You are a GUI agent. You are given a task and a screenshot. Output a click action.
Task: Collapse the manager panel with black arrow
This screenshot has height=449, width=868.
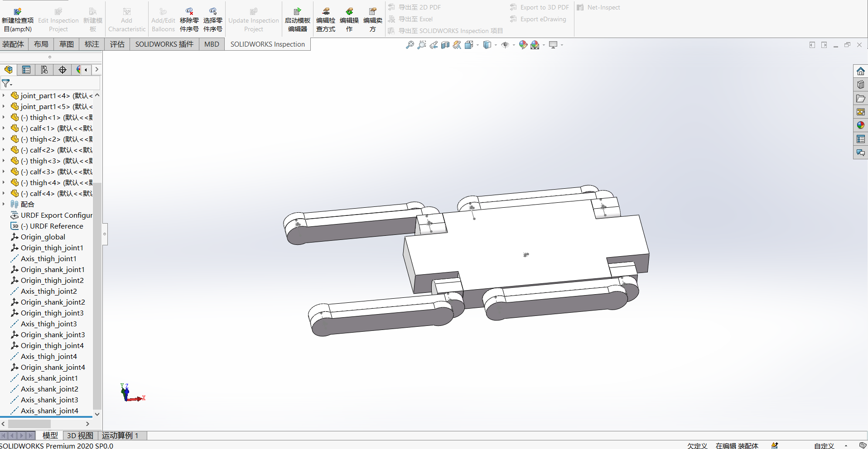pos(86,70)
